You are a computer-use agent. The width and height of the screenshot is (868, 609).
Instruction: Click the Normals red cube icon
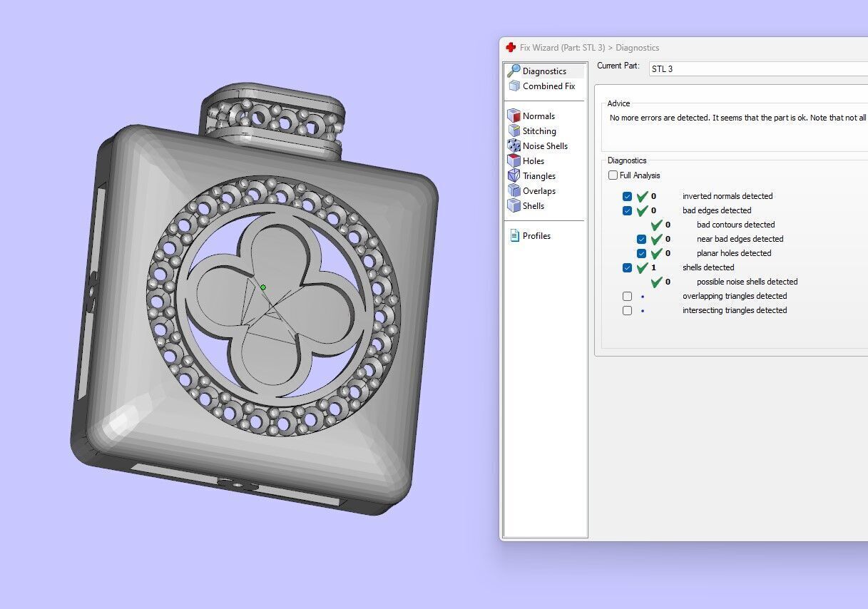click(514, 116)
